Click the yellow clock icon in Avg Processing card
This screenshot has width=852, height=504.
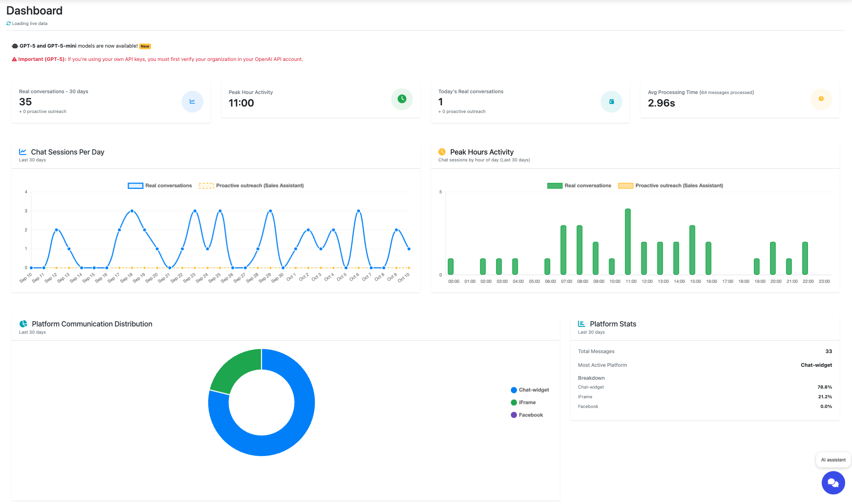pos(821,99)
